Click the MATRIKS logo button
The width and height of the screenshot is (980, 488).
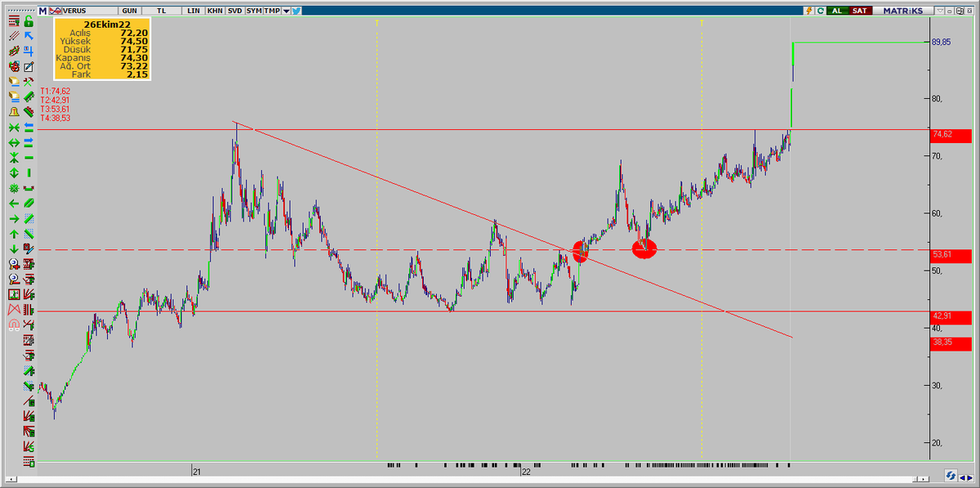902,11
